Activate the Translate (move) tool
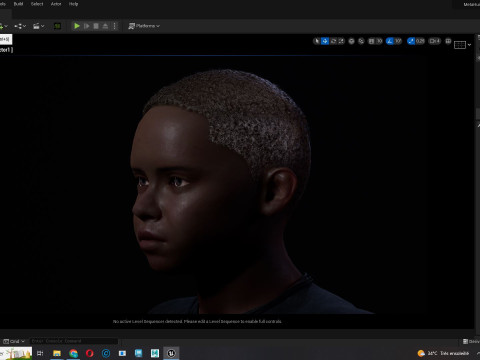Screen dimensions: 480x360 tap(325, 41)
